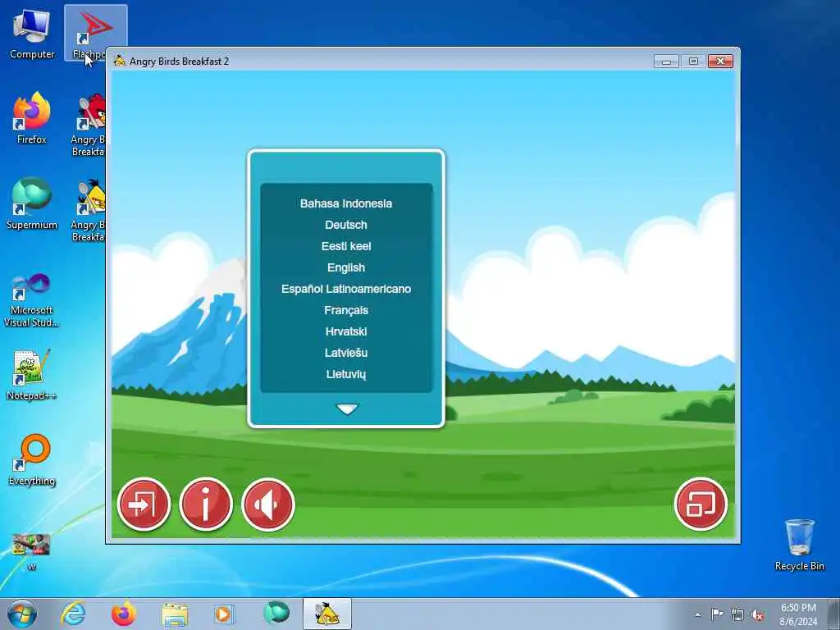
Task: Mute sound with the speaker button
Action: pyautogui.click(x=268, y=504)
